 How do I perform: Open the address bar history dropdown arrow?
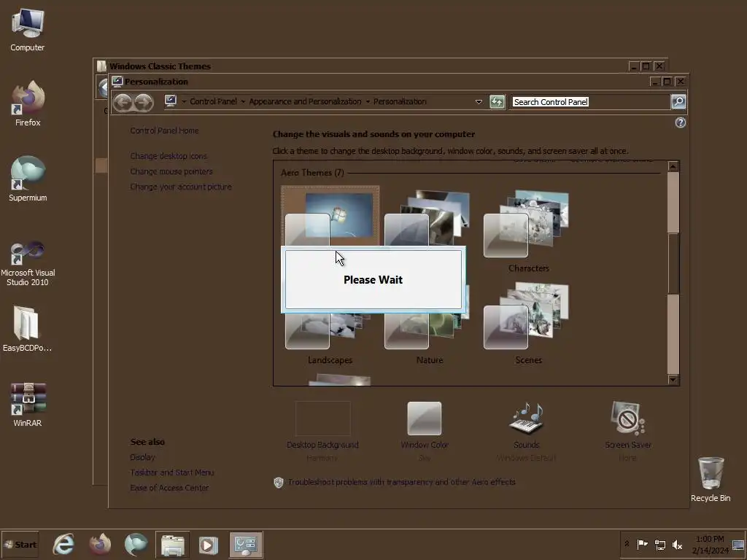click(479, 102)
